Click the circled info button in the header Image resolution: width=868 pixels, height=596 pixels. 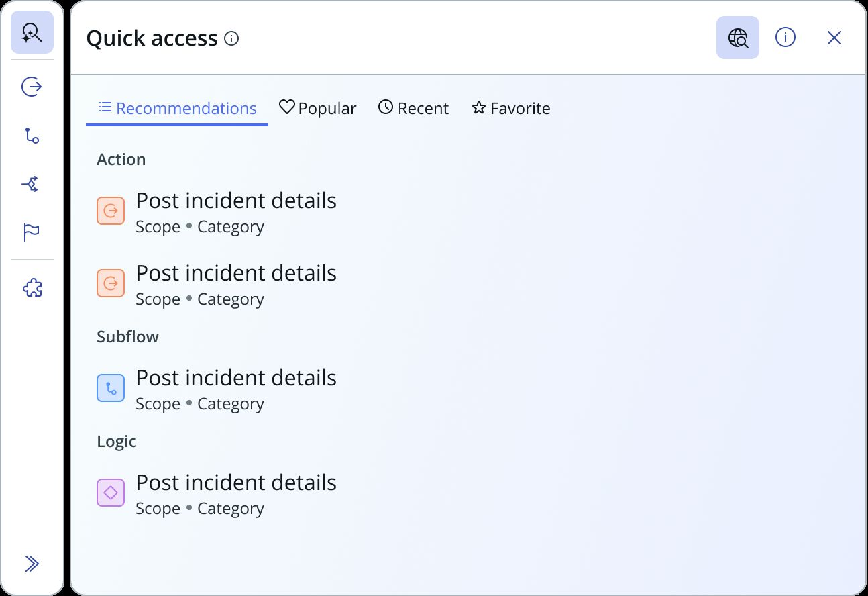tap(785, 38)
